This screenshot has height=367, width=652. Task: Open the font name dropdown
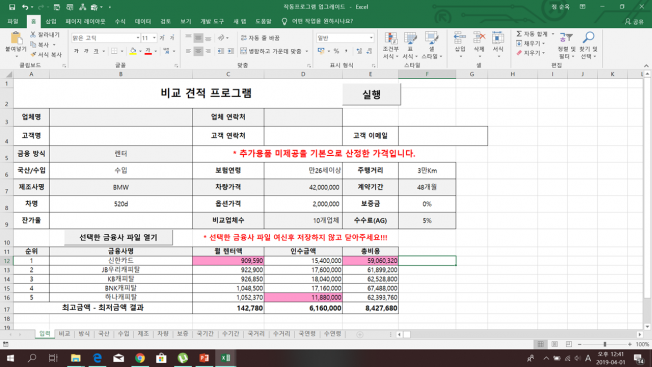point(138,38)
